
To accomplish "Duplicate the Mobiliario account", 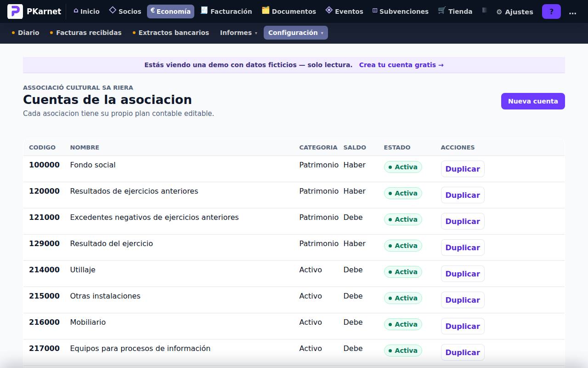I will point(463,326).
